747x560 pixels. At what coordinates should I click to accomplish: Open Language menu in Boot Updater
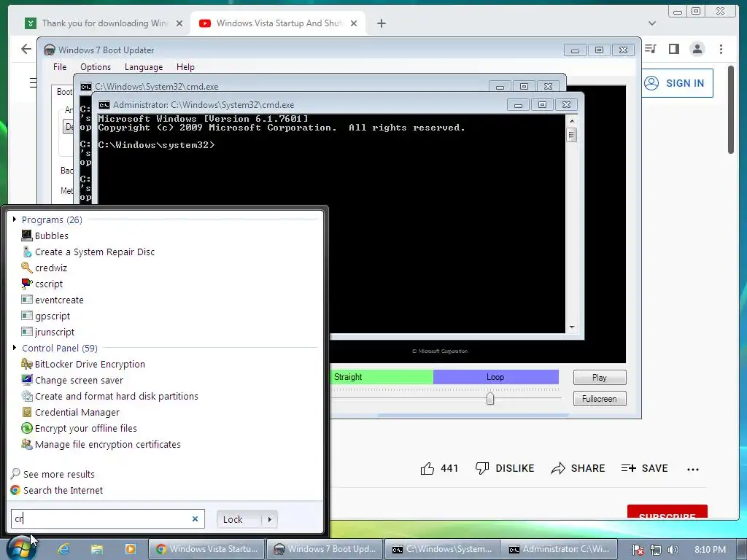(x=144, y=67)
